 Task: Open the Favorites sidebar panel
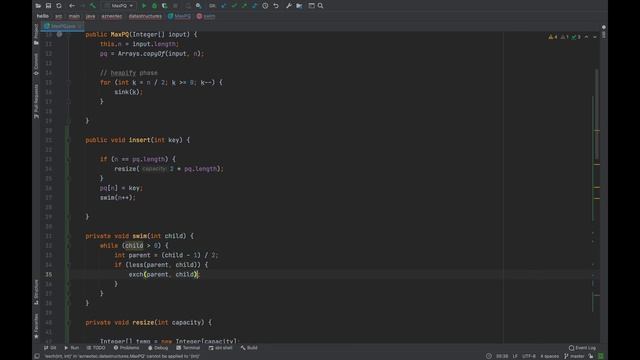pos(36,326)
